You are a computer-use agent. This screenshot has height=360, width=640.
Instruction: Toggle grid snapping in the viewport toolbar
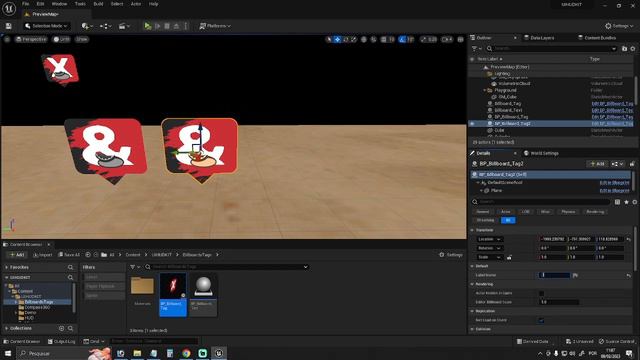tap(384, 39)
